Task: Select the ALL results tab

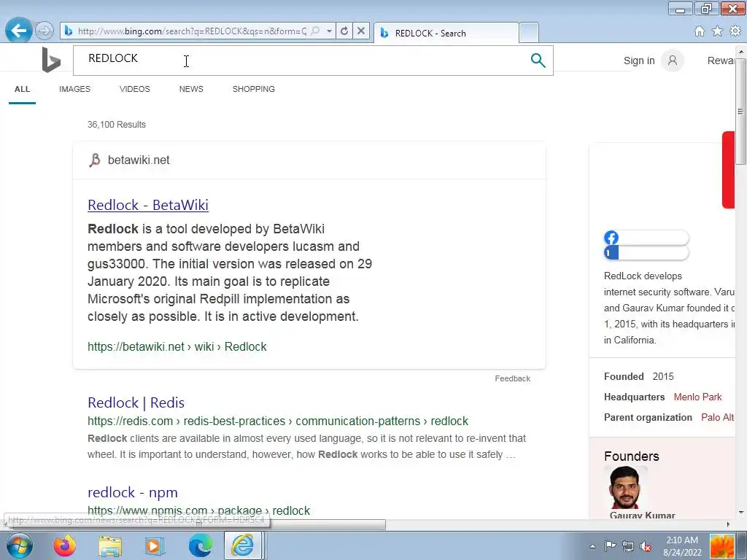Action: tap(22, 89)
